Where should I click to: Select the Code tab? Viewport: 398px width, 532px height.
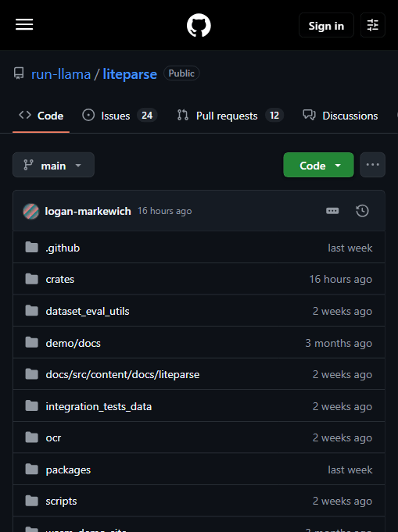pos(41,116)
